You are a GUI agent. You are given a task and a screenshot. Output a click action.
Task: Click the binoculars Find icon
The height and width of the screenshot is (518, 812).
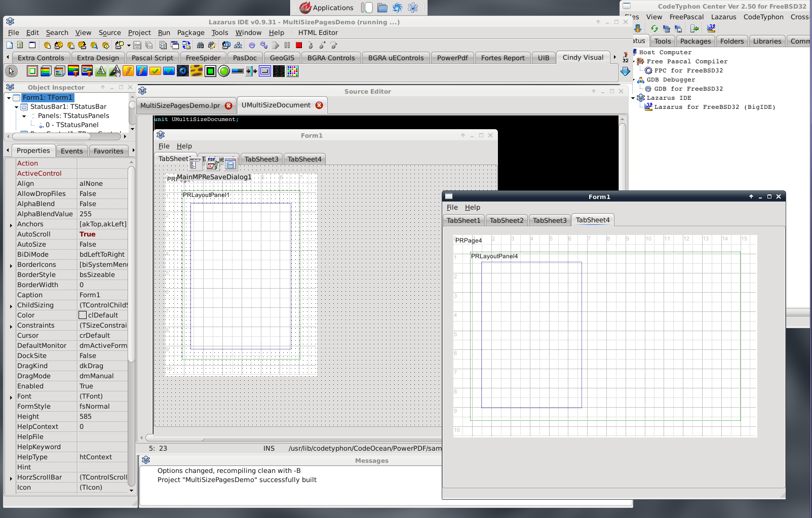(201, 45)
